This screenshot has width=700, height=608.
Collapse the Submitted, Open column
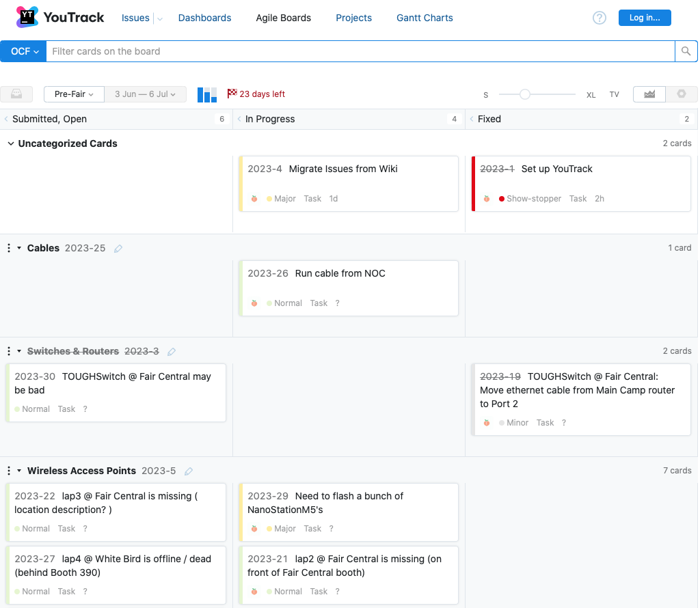(6, 119)
